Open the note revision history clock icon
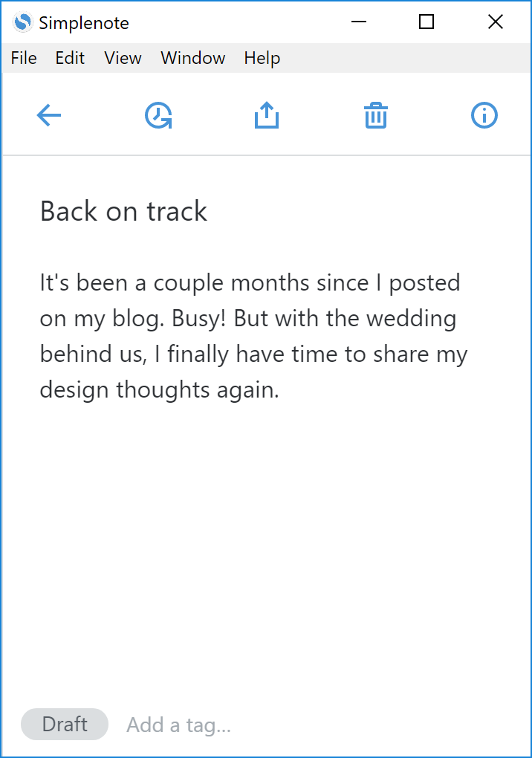The image size is (532, 758). 158,116
